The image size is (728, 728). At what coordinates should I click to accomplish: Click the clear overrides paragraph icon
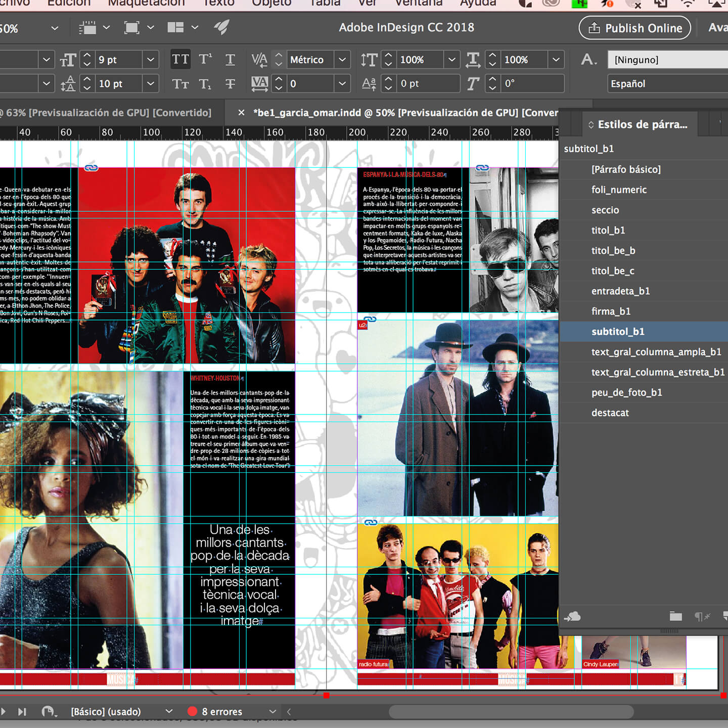702,616
